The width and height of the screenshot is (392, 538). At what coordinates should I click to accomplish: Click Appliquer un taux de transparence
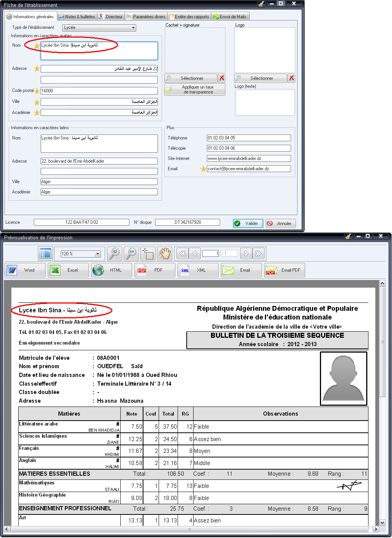coord(195,90)
